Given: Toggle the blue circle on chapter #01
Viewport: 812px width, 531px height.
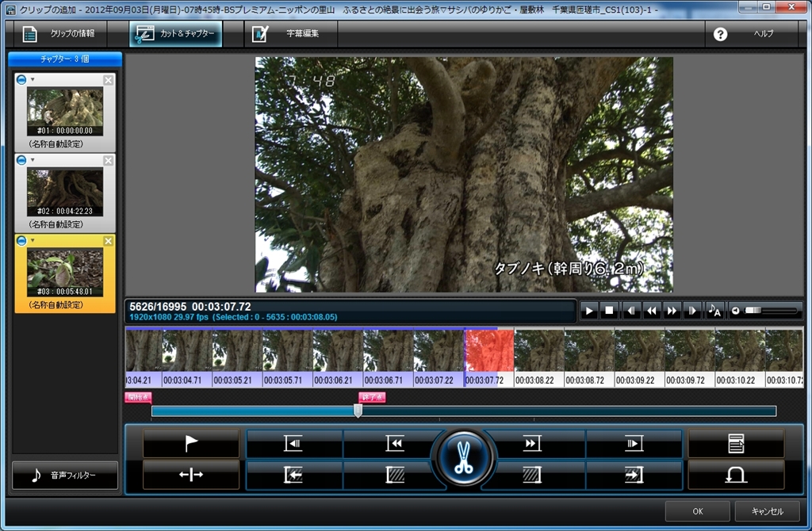Looking at the screenshot, I should tap(21, 80).
